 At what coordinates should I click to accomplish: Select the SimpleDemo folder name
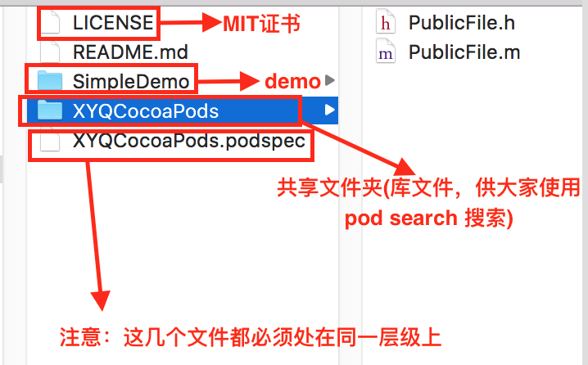(131, 81)
